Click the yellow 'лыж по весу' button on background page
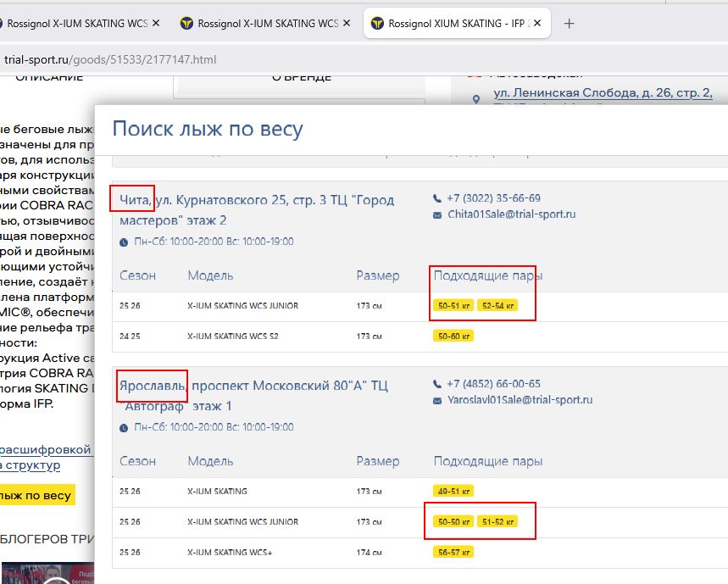Screen dimensions: 728x584 coord(37,495)
